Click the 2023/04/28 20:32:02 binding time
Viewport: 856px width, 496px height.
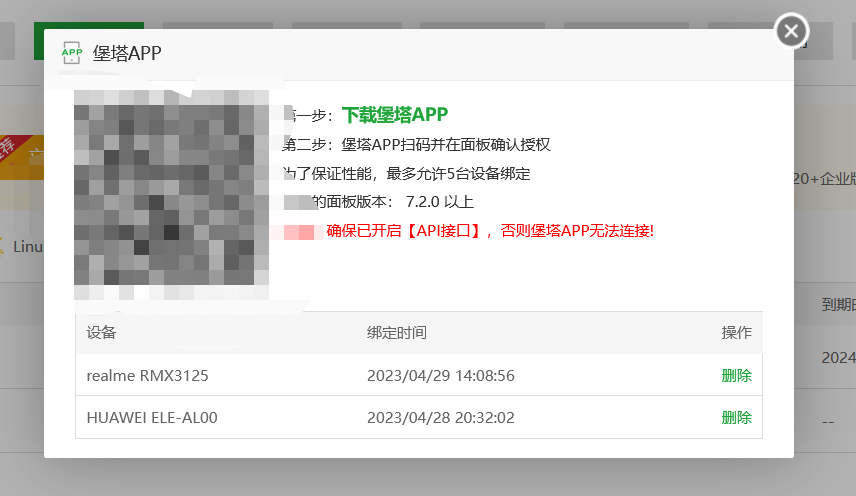tap(441, 417)
